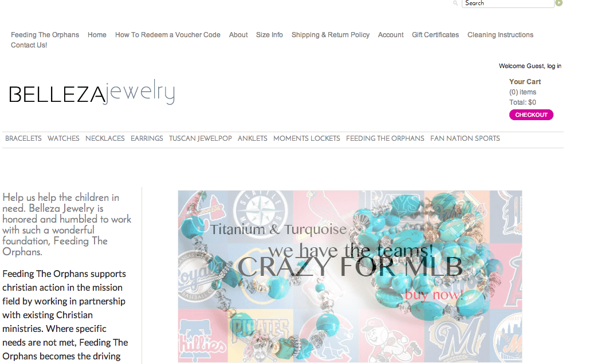This screenshot has width=593, height=364.
Task: Select FAN NATION SPORTS category
Action: 465,139
